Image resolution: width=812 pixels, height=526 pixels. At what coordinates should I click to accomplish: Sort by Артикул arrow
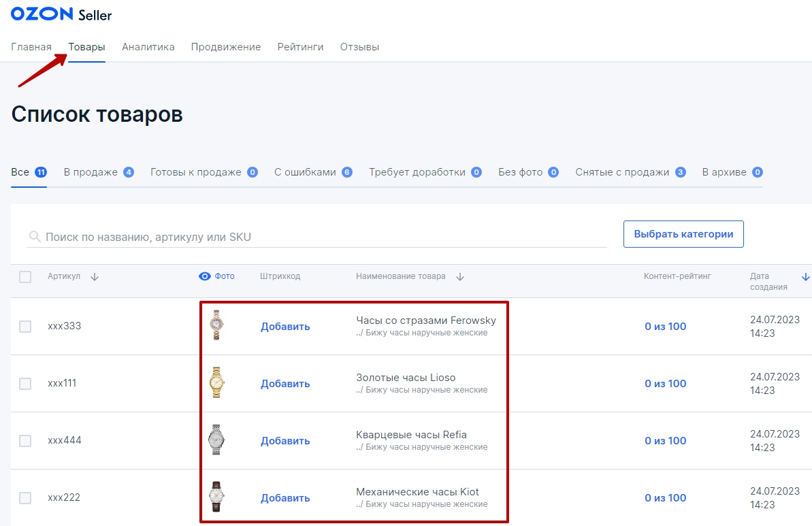point(94,277)
